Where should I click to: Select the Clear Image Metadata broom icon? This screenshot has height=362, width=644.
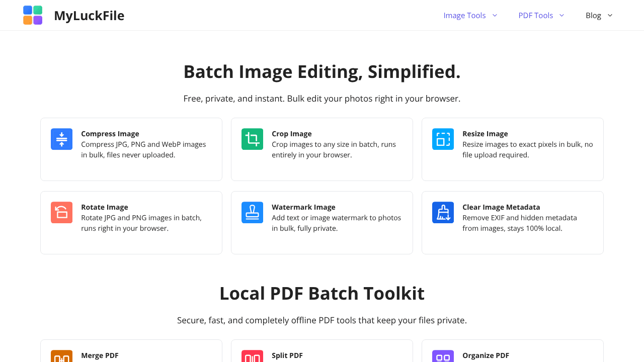(x=443, y=213)
